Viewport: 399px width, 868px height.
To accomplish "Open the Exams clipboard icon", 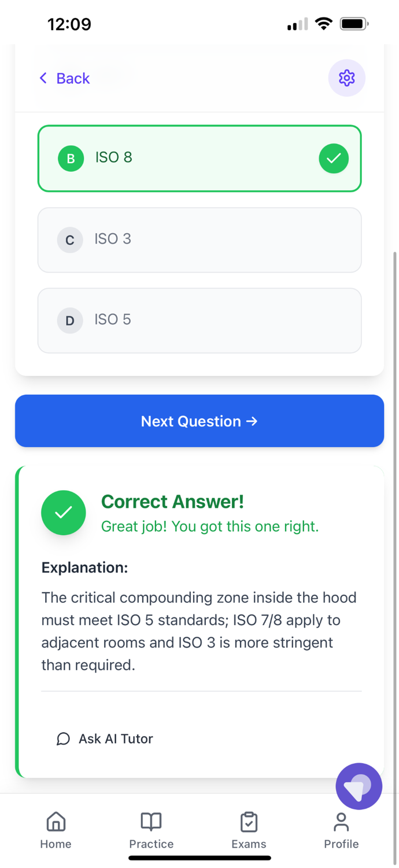I will click(x=249, y=821).
